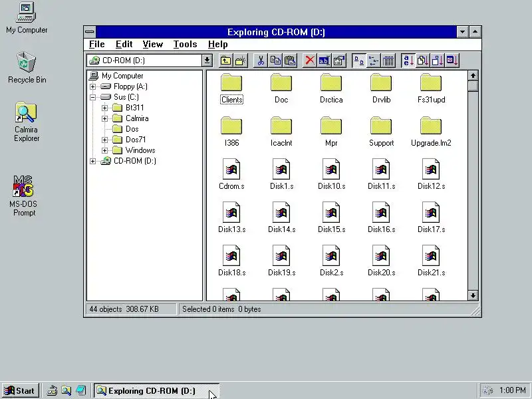532x399 pixels.
Task: Expand the Calmira folder node
Action: tap(104, 118)
